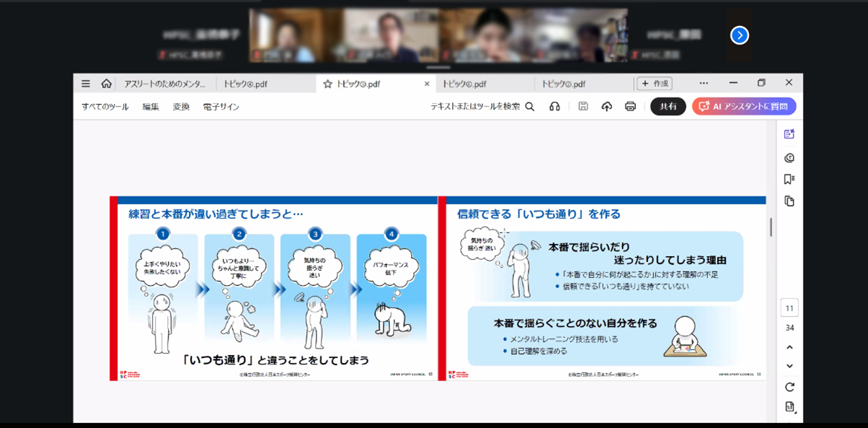
Task: Open the 電子サイン menu
Action: [x=221, y=107]
